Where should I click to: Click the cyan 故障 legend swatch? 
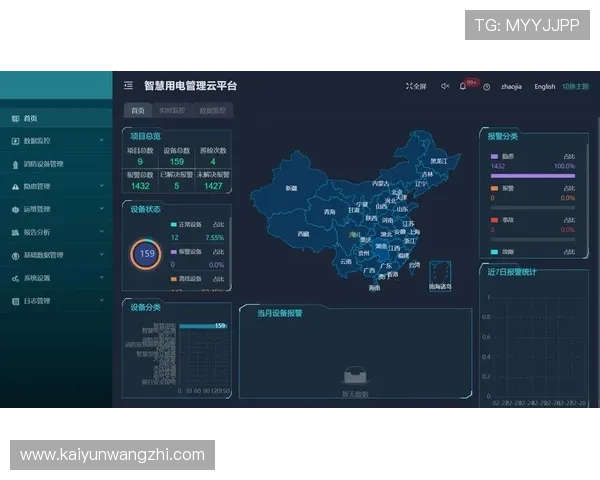[x=494, y=252]
